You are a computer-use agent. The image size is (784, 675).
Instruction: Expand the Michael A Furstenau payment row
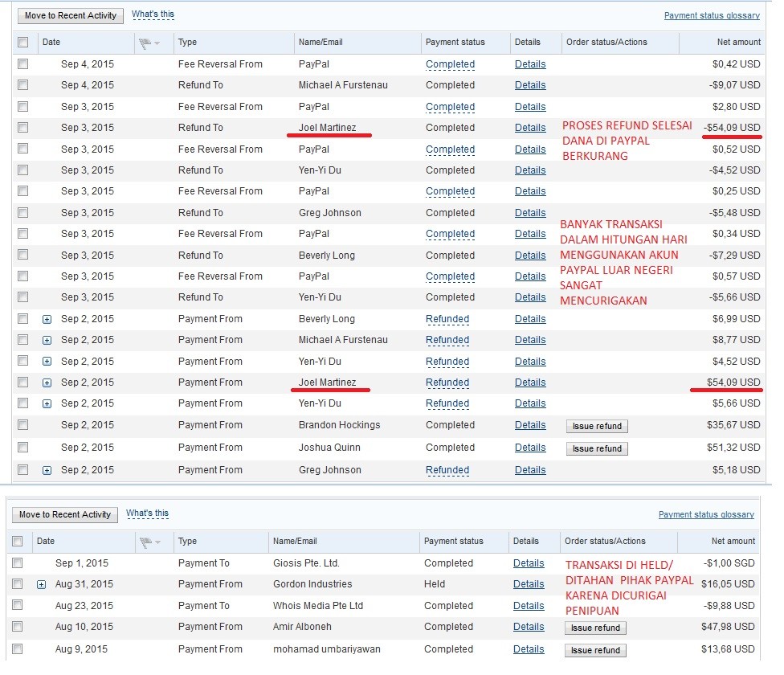(47, 340)
